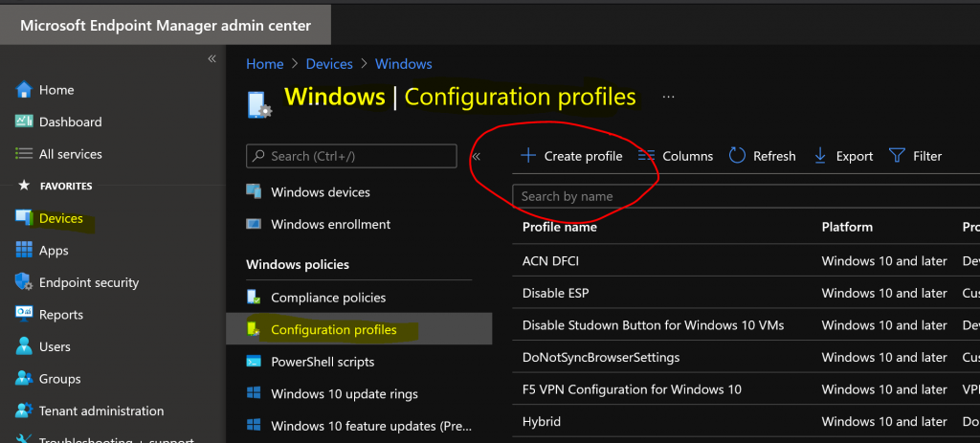The width and height of the screenshot is (980, 443).
Task: Click the Columns toolbar button
Action: pos(676,156)
